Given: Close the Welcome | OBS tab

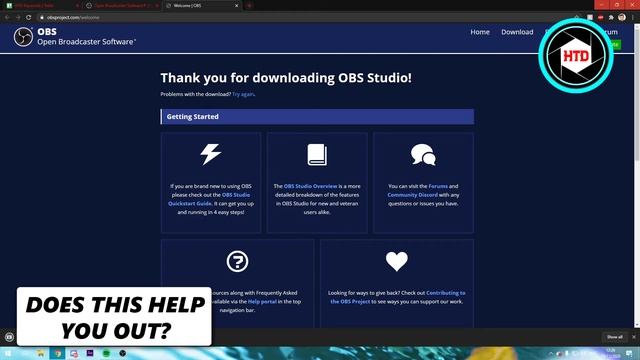Looking at the screenshot, I should tap(237, 6).
